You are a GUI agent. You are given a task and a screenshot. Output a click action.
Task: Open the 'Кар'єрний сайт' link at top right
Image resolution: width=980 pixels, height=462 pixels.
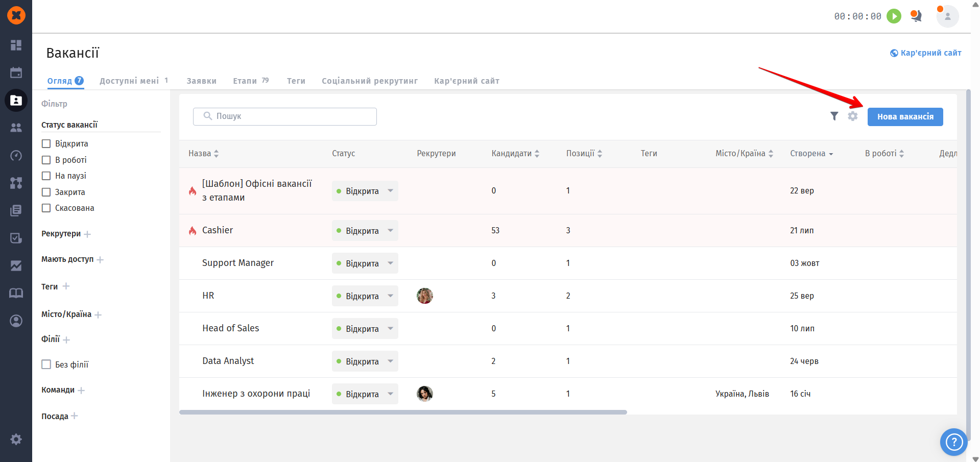926,53
